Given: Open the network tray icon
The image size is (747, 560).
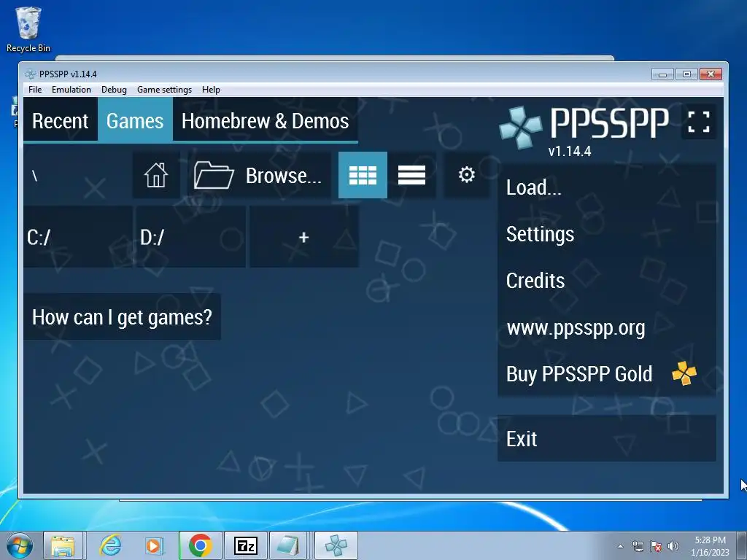Looking at the screenshot, I should pyautogui.click(x=638, y=546).
